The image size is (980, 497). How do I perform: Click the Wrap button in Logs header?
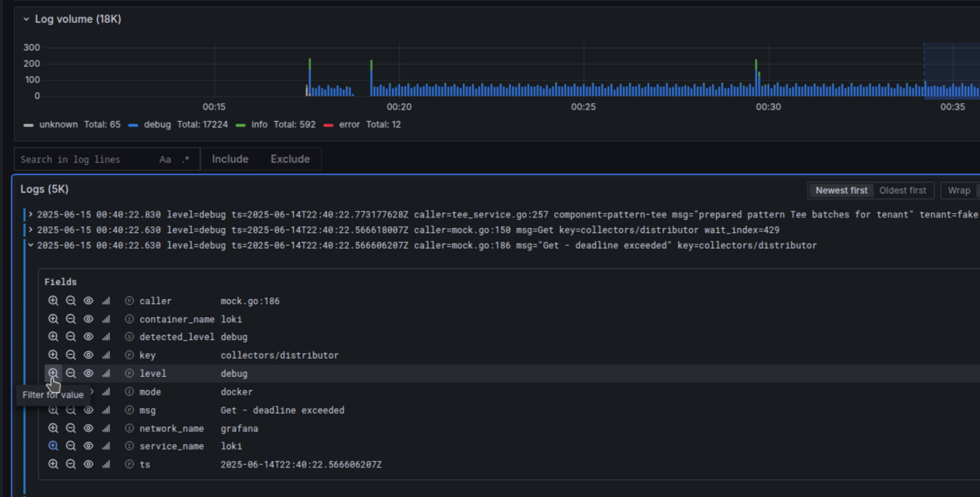[959, 190]
